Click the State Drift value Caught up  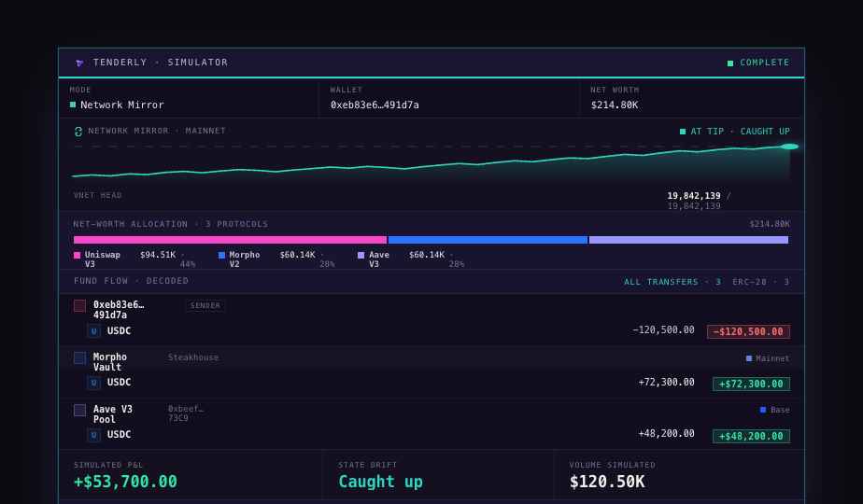point(380,482)
